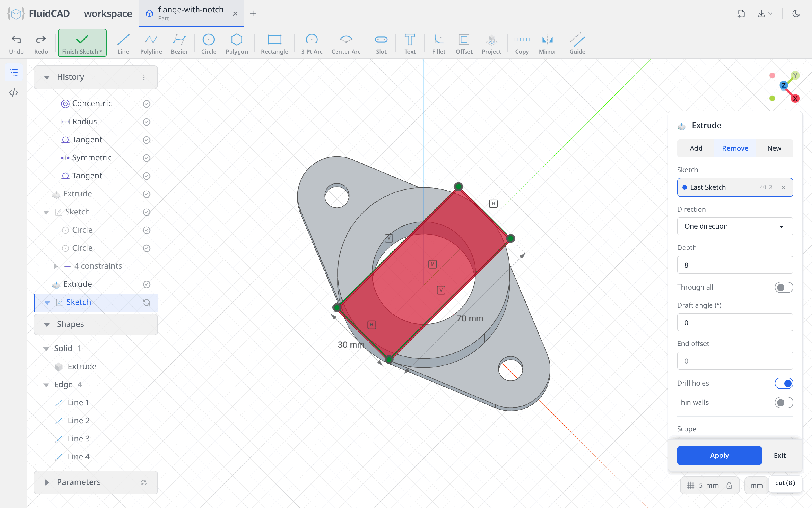Switch to the flange-with-notch tab
This screenshot has height=508, width=812.
click(x=191, y=14)
